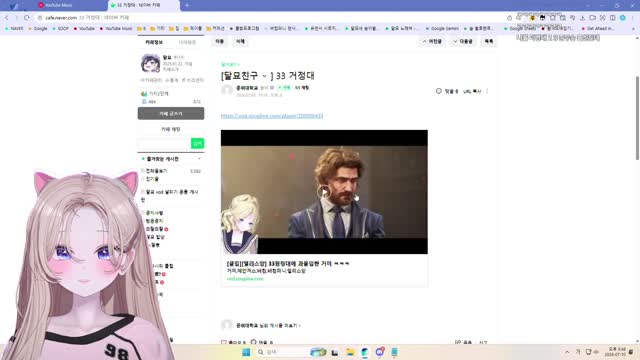Viewport: 640px width, 360px height.
Task: Click the author's 게시글 더보기 link
Action: 268,325
